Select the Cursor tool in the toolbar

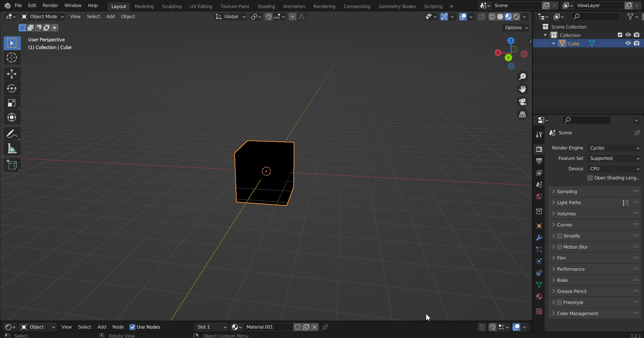12,57
